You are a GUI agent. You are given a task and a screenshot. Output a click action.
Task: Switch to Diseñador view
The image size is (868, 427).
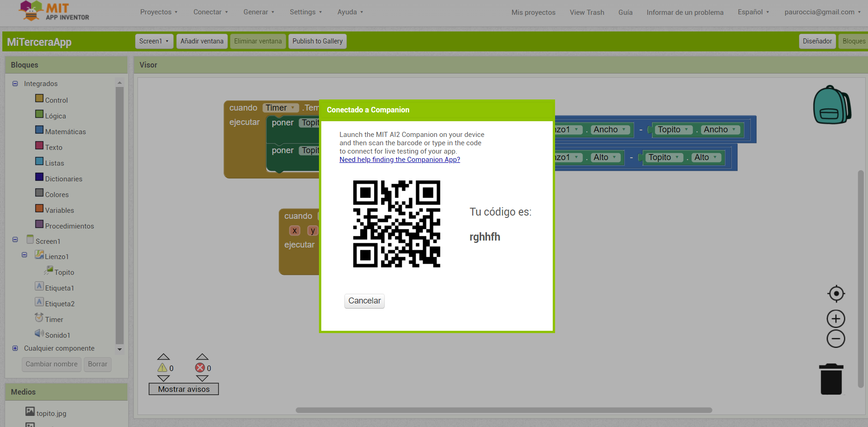coord(817,41)
